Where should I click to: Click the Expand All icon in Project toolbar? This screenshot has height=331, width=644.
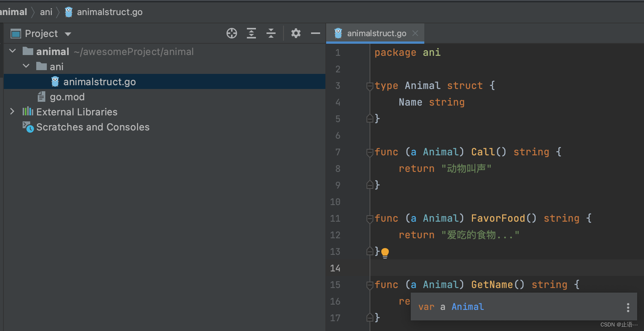(x=251, y=34)
